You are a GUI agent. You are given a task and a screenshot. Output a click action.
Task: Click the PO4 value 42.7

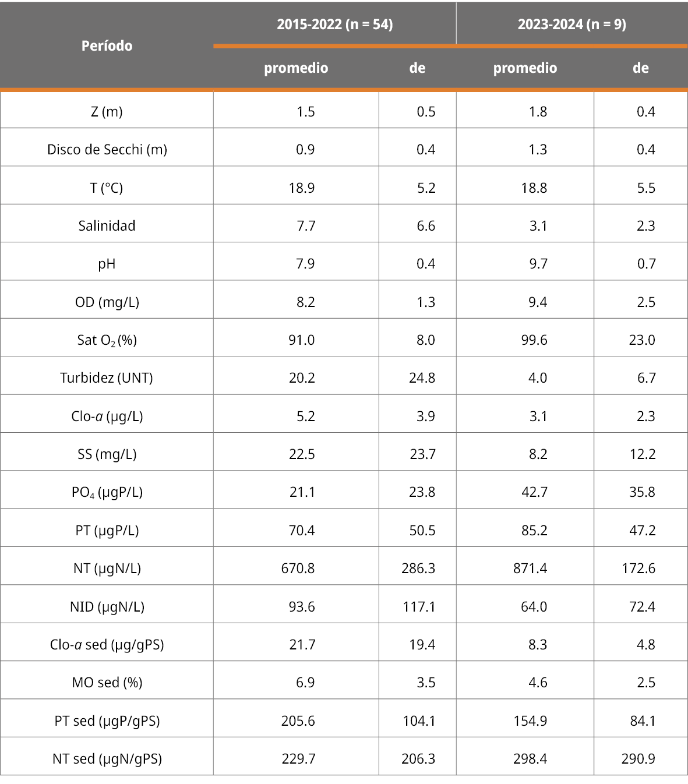534,492
